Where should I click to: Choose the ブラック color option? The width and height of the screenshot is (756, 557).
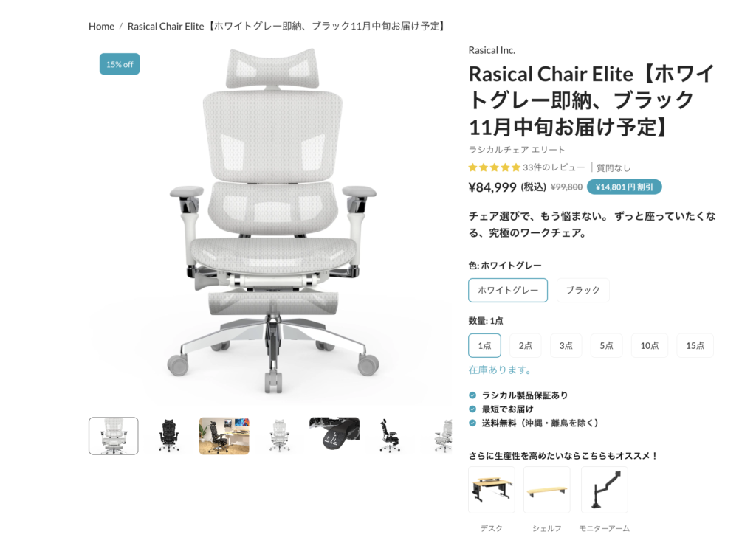[x=583, y=290]
